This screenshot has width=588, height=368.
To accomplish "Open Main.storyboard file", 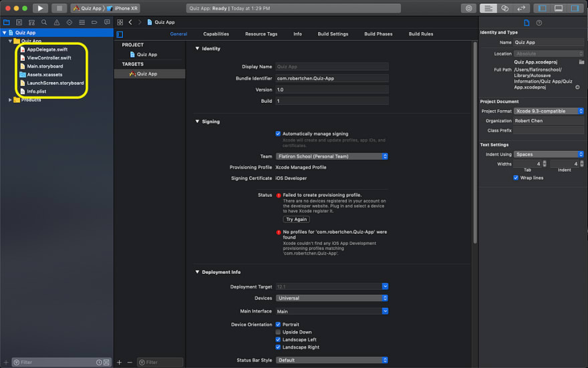I will pos(45,66).
